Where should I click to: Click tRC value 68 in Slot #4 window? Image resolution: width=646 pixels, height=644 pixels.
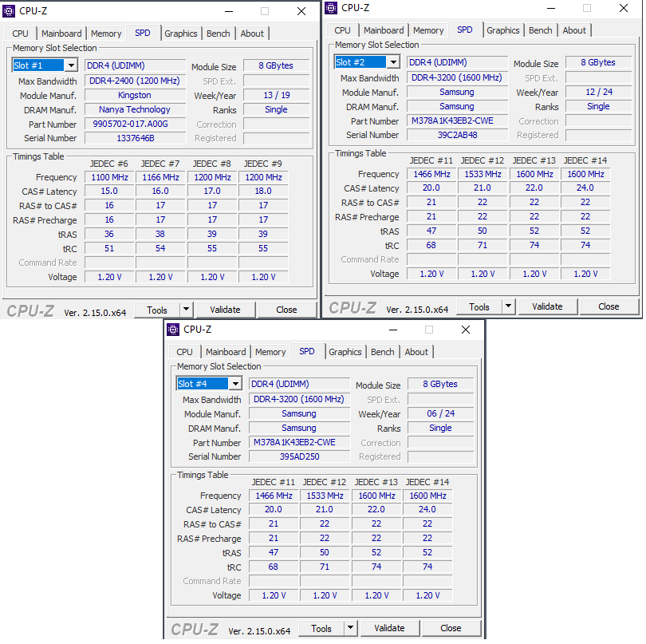click(x=274, y=567)
